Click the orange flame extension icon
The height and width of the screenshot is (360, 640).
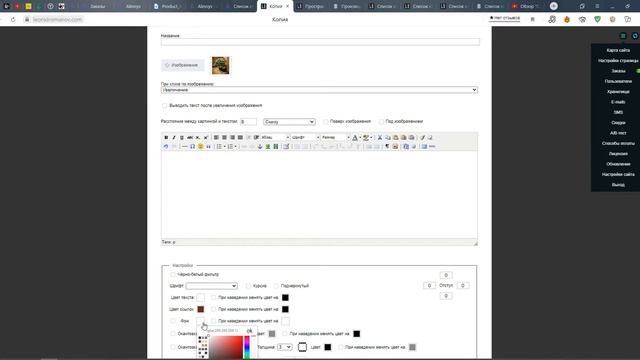pos(567,19)
